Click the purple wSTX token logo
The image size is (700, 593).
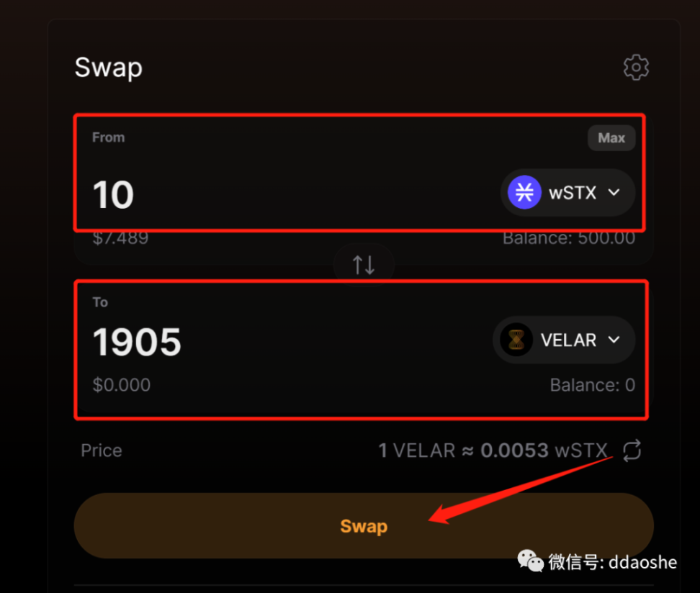(x=524, y=193)
